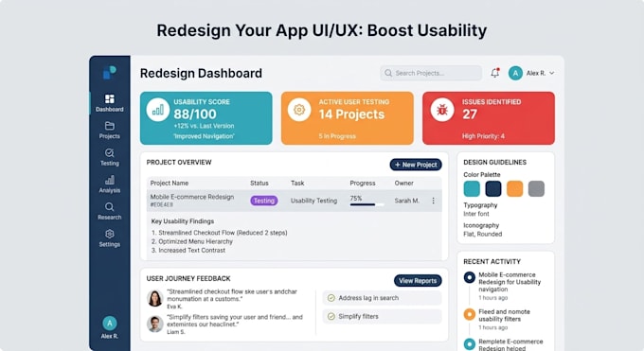644x351 pixels.
Task: Select the navy palette swatch
Action: pos(493,189)
